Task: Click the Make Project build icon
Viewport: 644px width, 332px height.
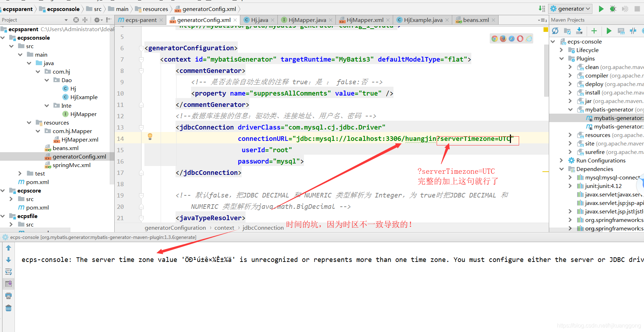Action: point(542,9)
